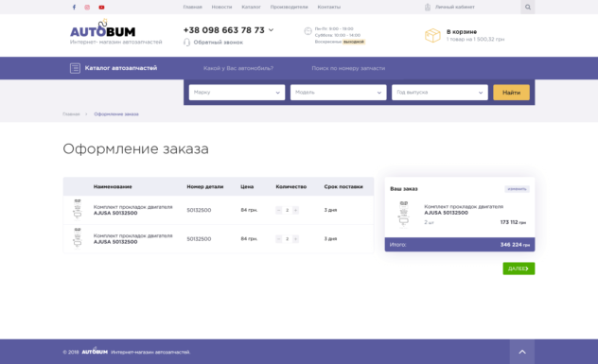Open the Facebook page icon

click(x=74, y=8)
